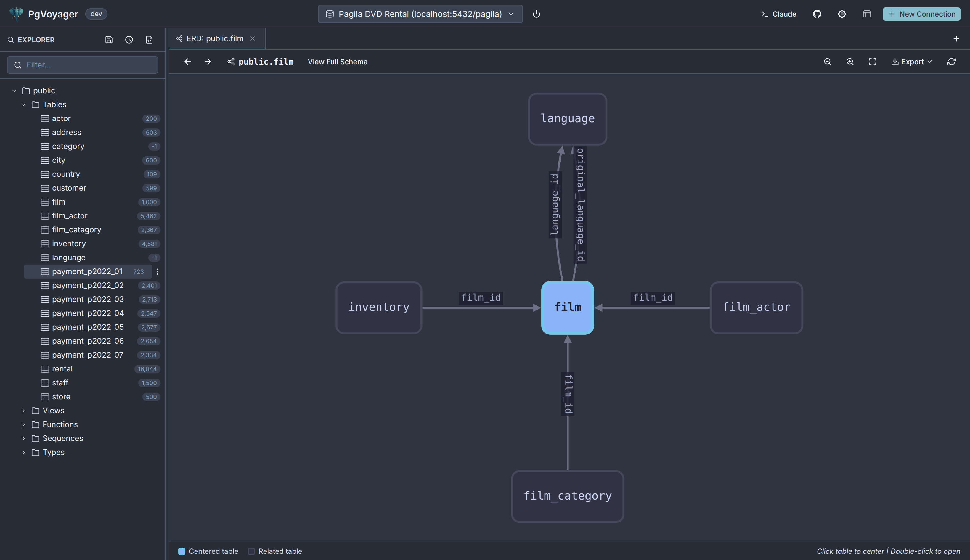Navigate back with the left arrow
Image resolution: width=970 pixels, height=560 pixels.
click(x=187, y=62)
